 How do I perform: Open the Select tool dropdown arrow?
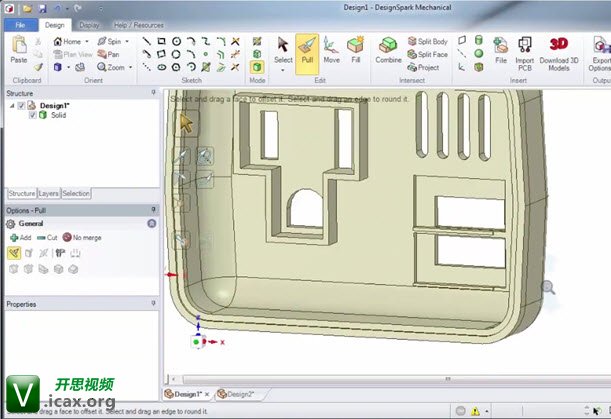click(x=283, y=71)
